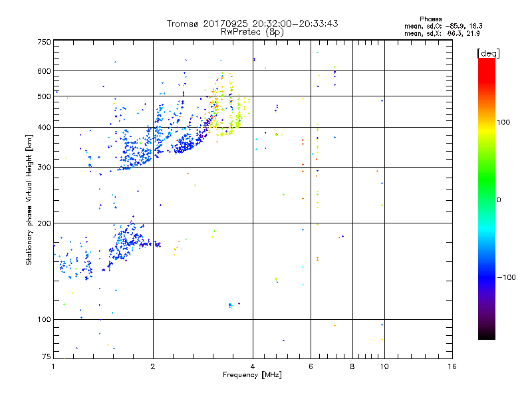
Task: Click the y-axis tick label '100'
Action: 44,320
